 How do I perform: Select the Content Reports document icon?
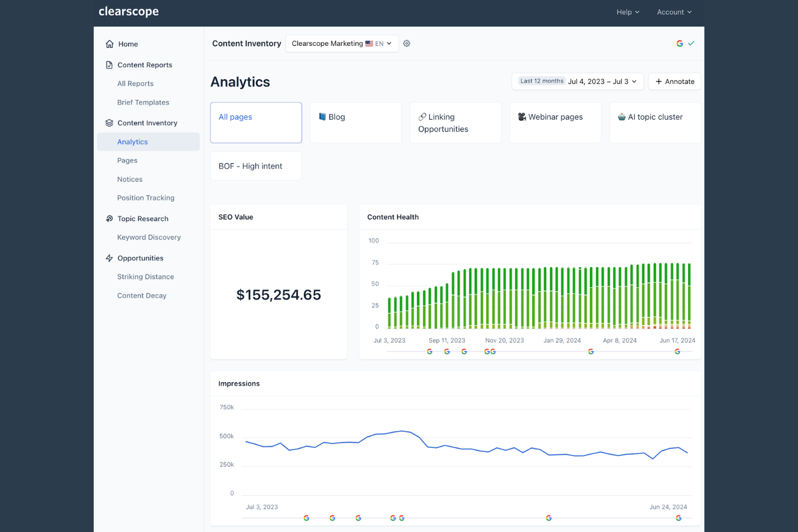(109, 64)
